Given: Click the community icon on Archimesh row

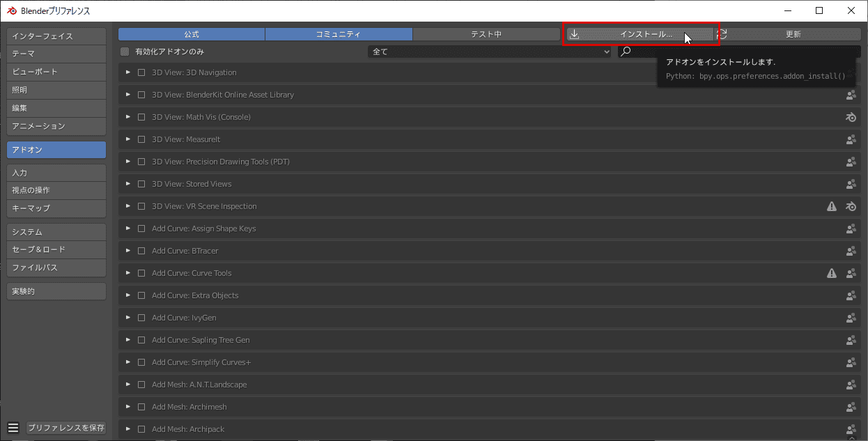Looking at the screenshot, I should pos(851,407).
